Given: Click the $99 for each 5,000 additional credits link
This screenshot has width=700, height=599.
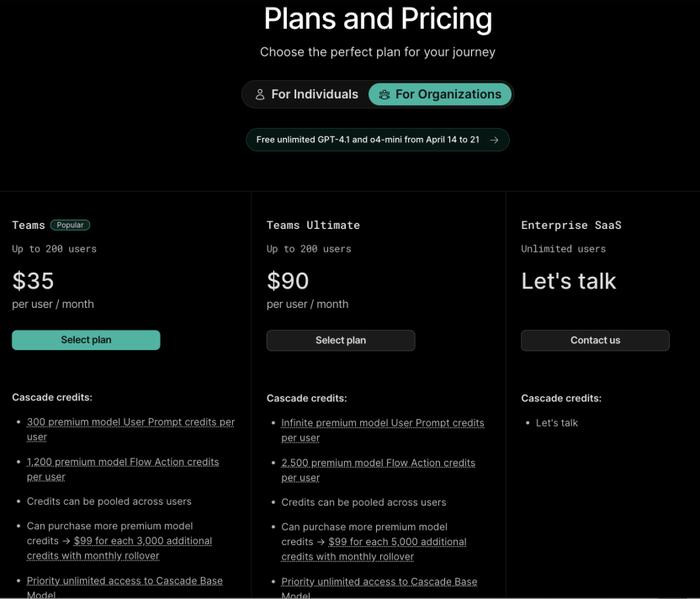Looking at the screenshot, I should coord(374,549).
